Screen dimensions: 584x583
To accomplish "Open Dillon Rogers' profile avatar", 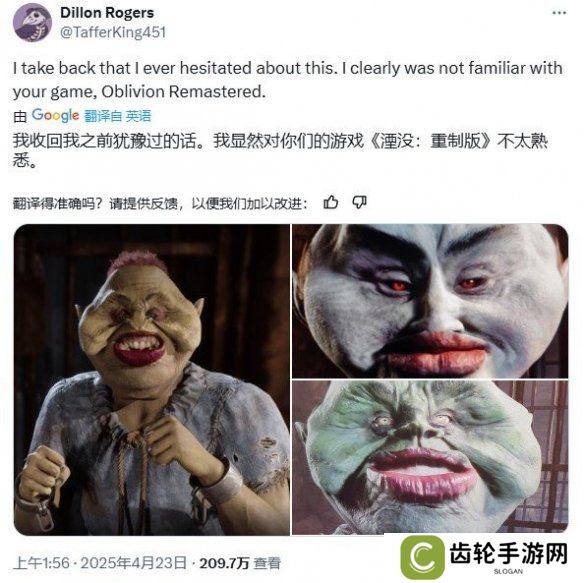I will 32,22.
